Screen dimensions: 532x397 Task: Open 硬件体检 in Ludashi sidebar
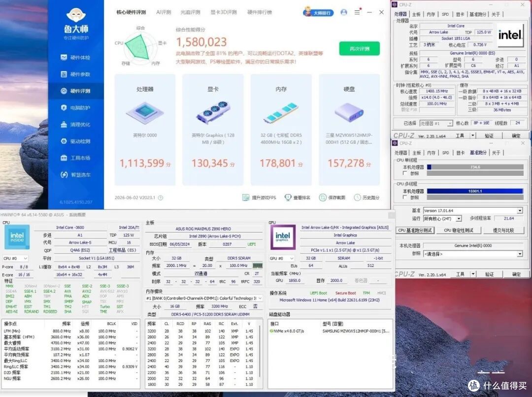75,57
